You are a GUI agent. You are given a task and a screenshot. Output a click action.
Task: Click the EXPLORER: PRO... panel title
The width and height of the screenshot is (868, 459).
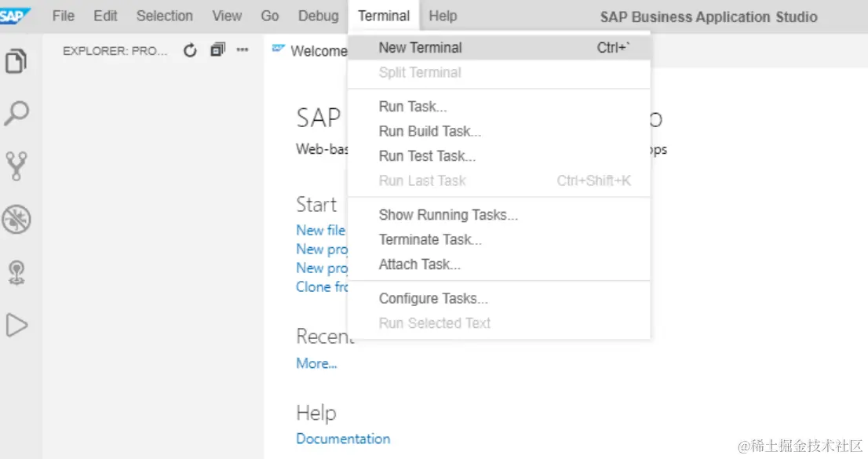pos(115,51)
